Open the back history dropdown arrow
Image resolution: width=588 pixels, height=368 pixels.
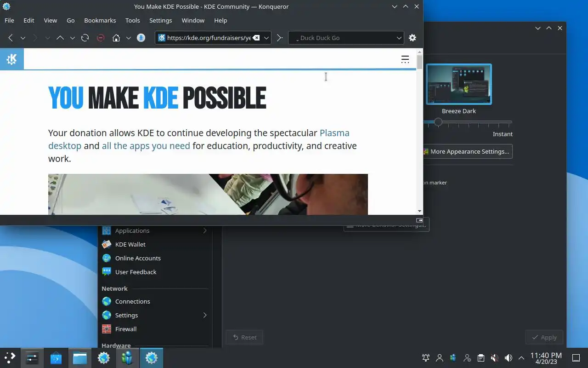(x=23, y=38)
